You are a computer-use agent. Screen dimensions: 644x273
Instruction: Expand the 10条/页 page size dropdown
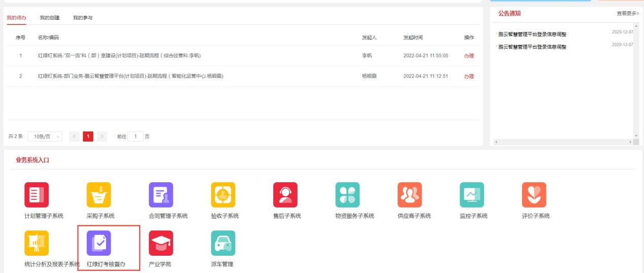click(x=45, y=136)
